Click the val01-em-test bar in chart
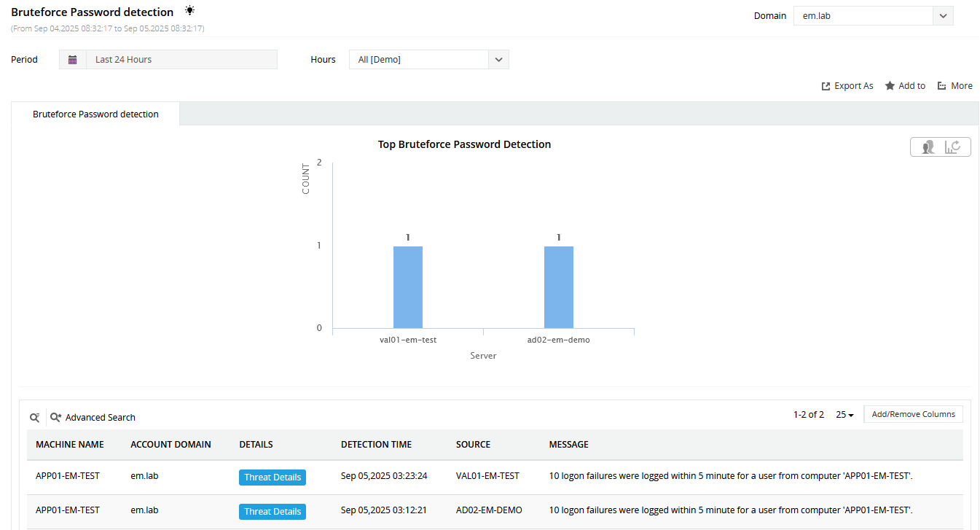 point(408,287)
